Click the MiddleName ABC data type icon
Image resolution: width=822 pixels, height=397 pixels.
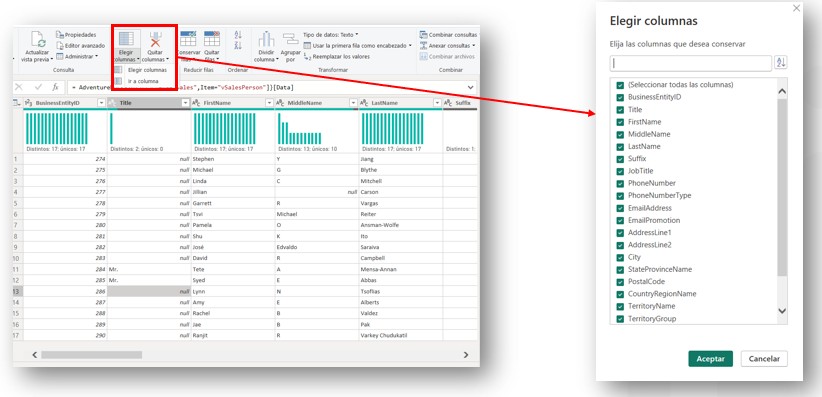click(280, 103)
